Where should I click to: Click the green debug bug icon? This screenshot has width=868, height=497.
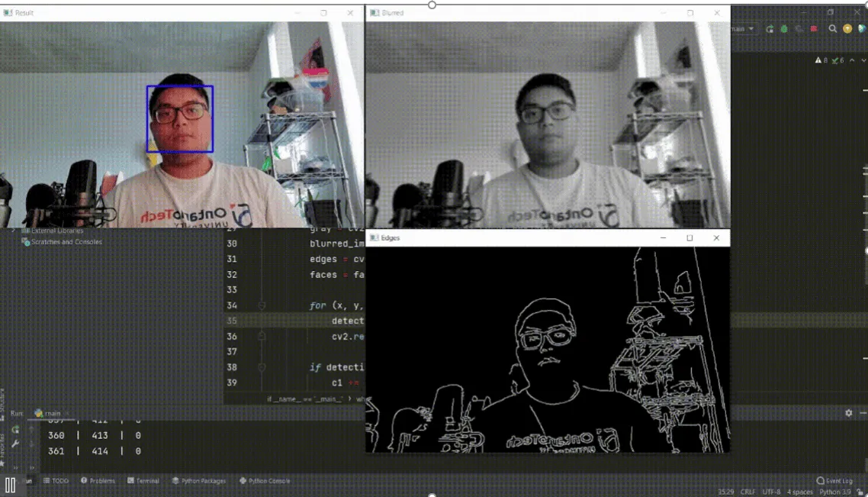[x=783, y=29]
